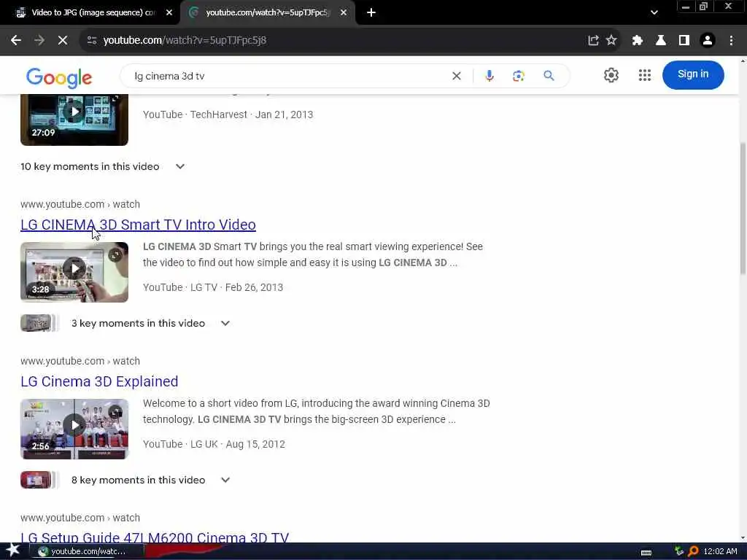Start voice search with microphone
This screenshot has height=560, width=747.
pyautogui.click(x=489, y=76)
